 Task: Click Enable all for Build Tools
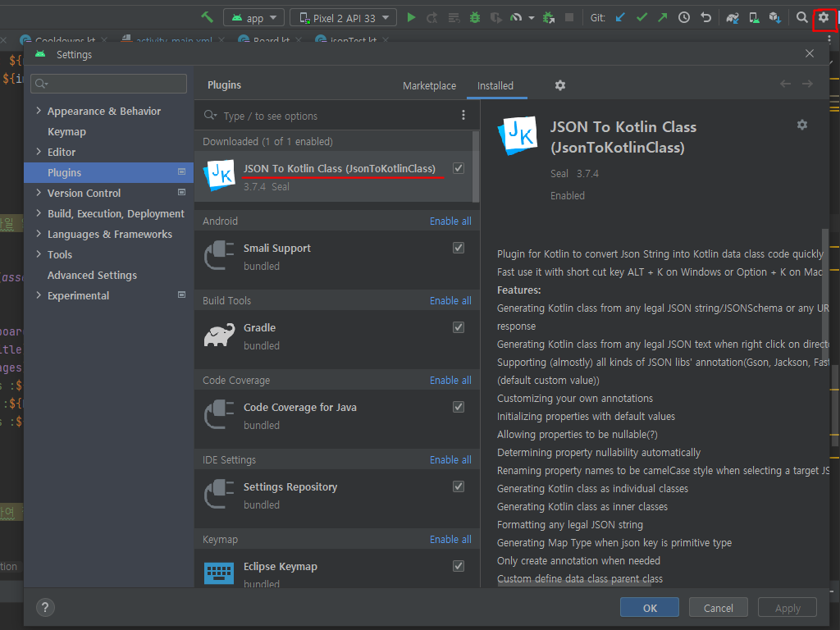click(x=450, y=300)
